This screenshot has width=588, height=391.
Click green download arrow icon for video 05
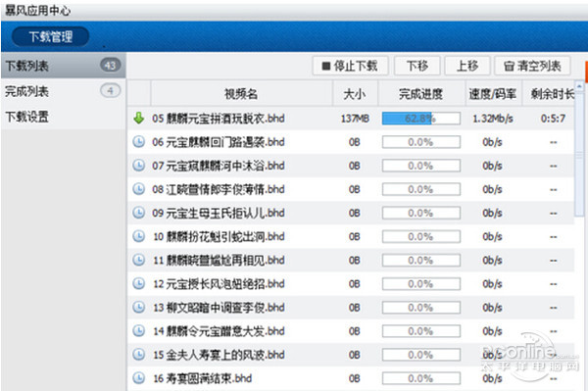click(139, 119)
